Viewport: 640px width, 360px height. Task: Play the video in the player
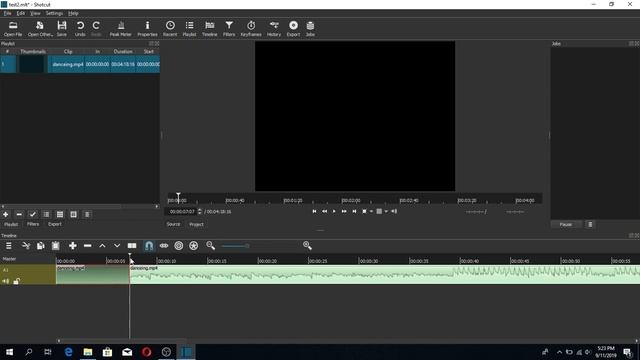coord(334,211)
